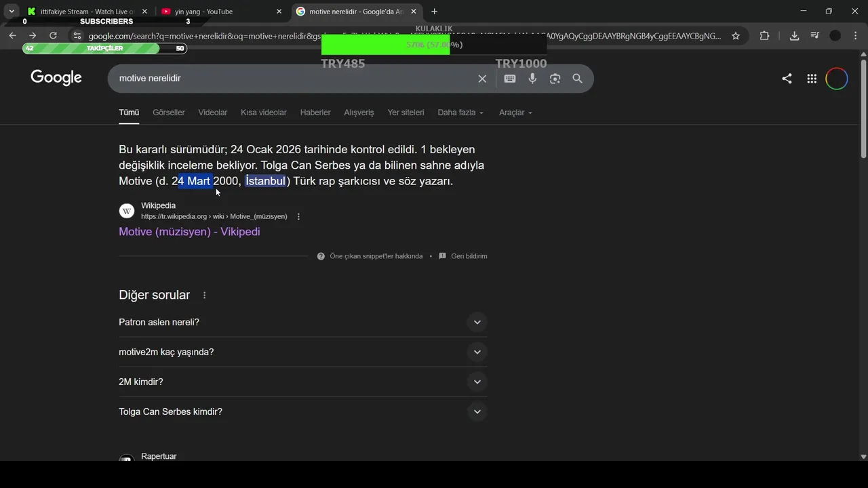Select the Haberler tab

click(x=315, y=113)
